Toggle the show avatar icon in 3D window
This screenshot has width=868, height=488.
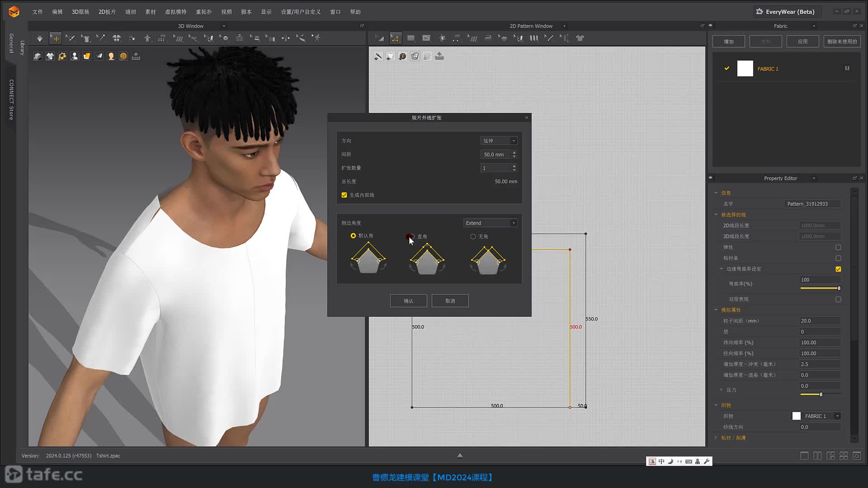pyautogui.click(x=75, y=56)
